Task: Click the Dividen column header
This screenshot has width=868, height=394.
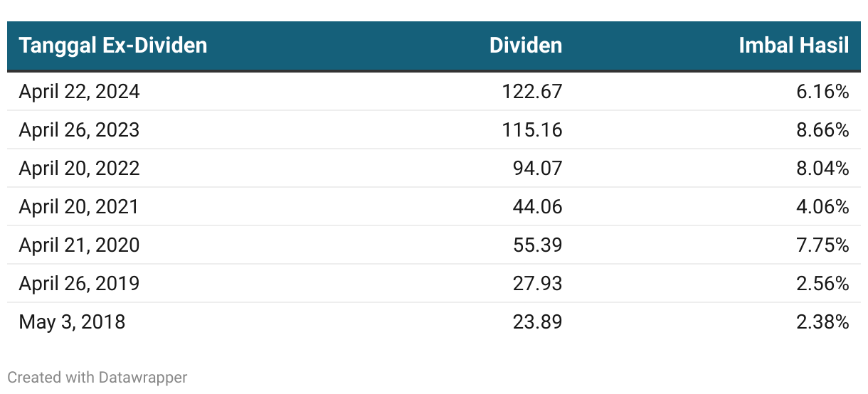Action: 526,46
